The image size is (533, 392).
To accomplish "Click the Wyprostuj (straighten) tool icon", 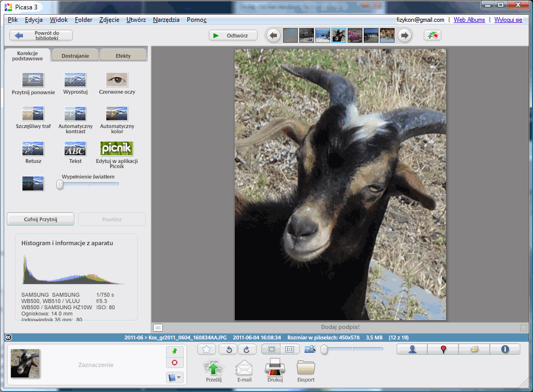I will [x=75, y=80].
